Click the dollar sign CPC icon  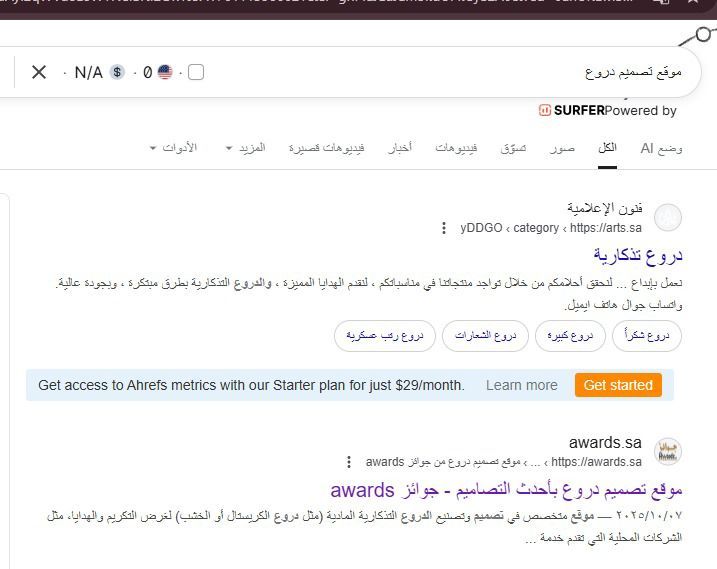click(x=117, y=72)
